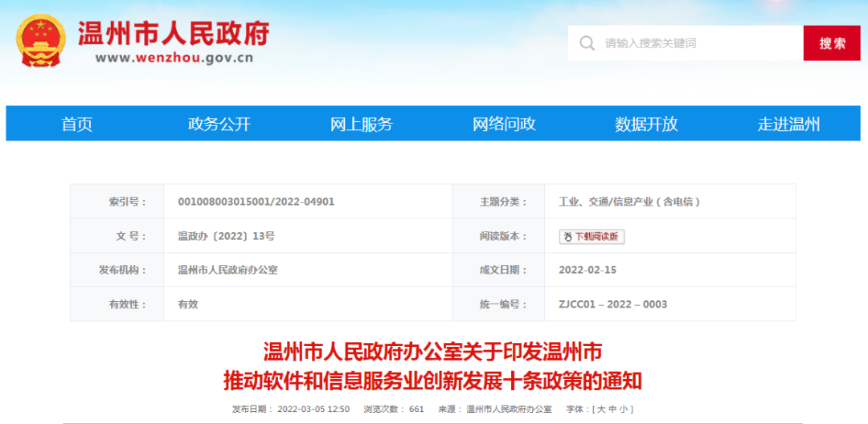Focus the 请输入搜索关键词 search field
The width and height of the screenshot is (868, 424).
tap(686, 43)
